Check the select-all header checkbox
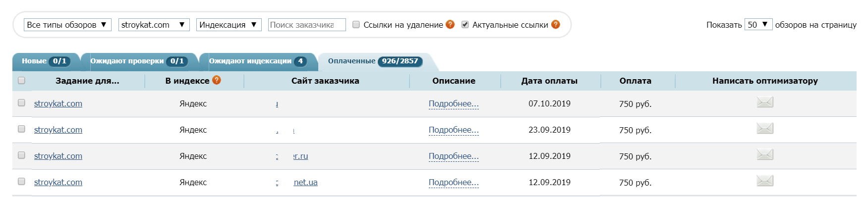 [21, 80]
